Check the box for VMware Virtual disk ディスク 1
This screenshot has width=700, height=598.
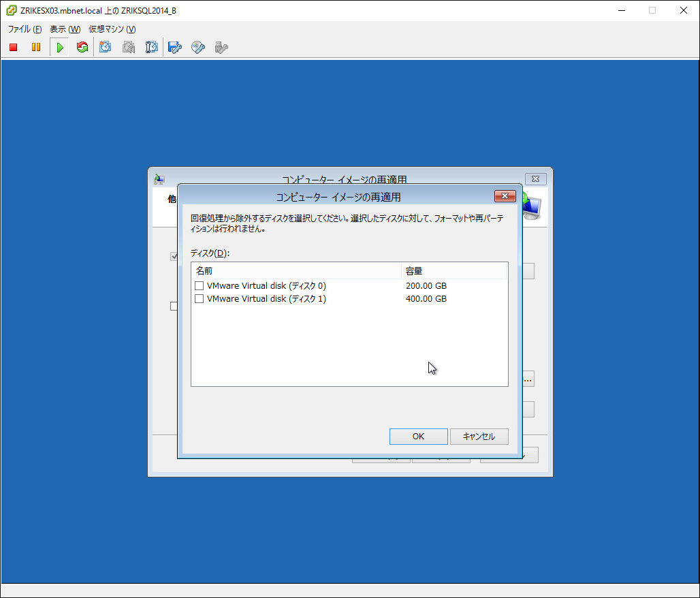200,299
